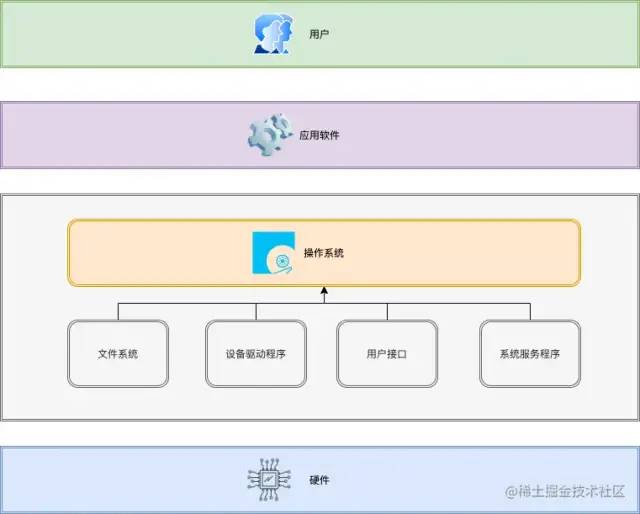This screenshot has width=640, height=514.
Task: Select the 用户 text label
Action: (x=319, y=35)
